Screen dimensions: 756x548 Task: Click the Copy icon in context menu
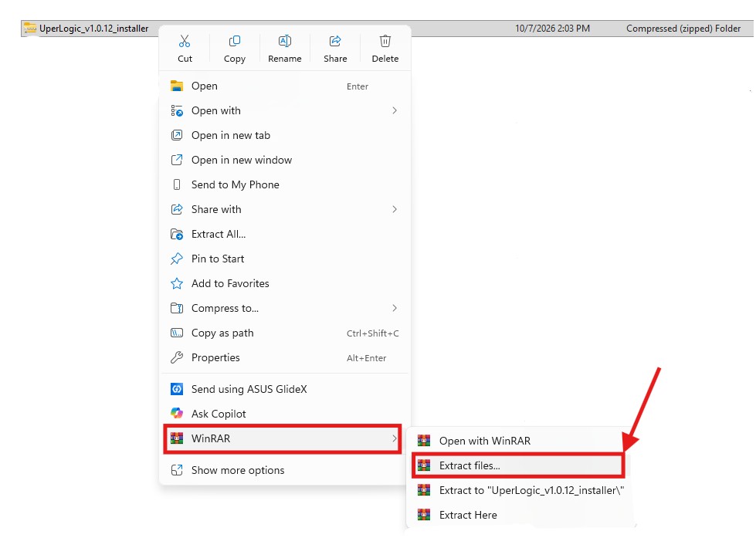[235, 41]
